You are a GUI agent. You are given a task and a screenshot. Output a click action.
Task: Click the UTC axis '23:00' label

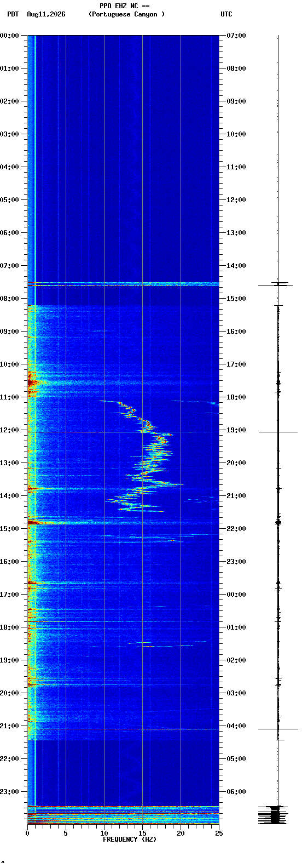(236, 562)
